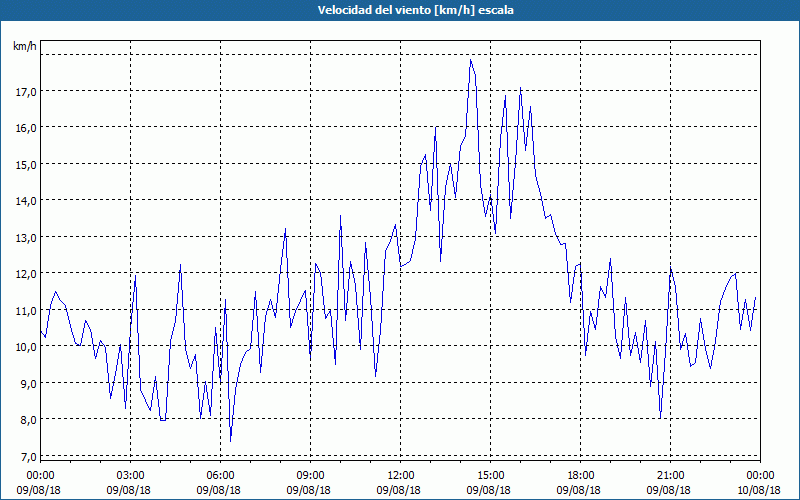Click the '14,0' y-axis value

click(x=26, y=201)
